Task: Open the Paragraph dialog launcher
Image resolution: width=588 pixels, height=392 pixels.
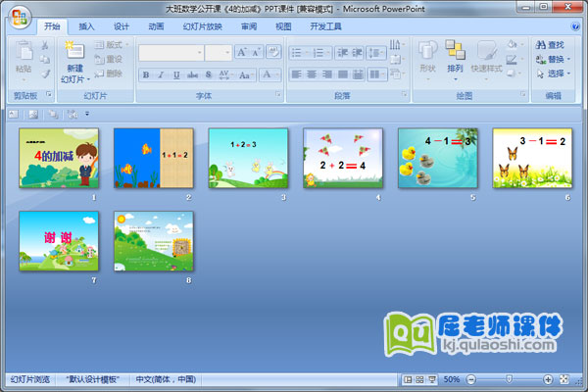Action: pyautogui.click(x=404, y=94)
